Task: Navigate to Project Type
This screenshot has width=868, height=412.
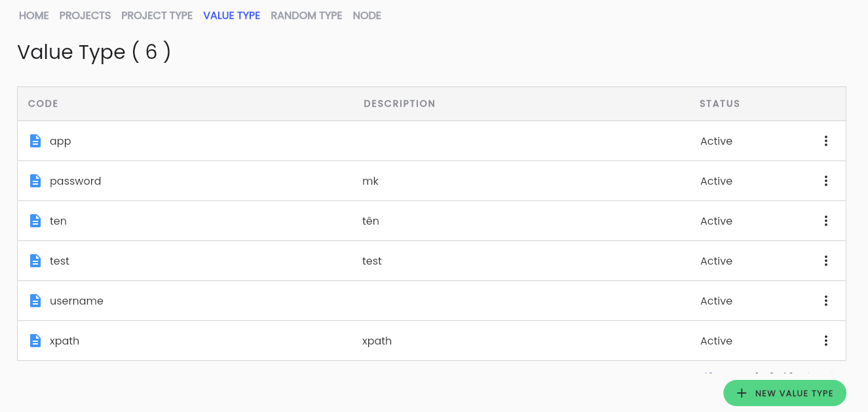Action: pyautogui.click(x=157, y=16)
